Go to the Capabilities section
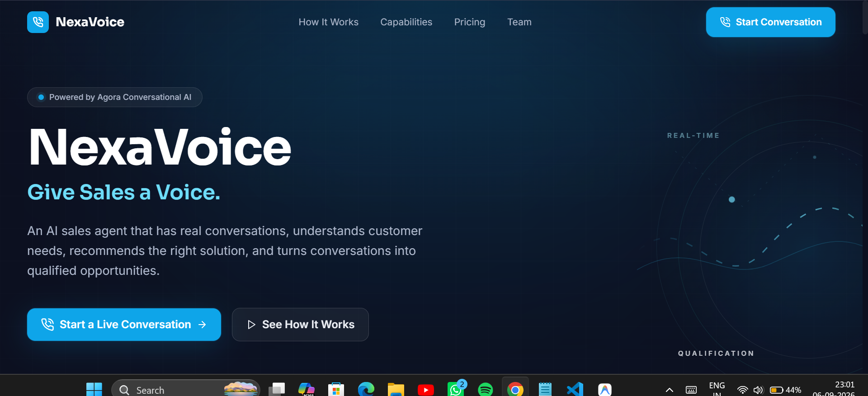868x396 pixels. [406, 22]
